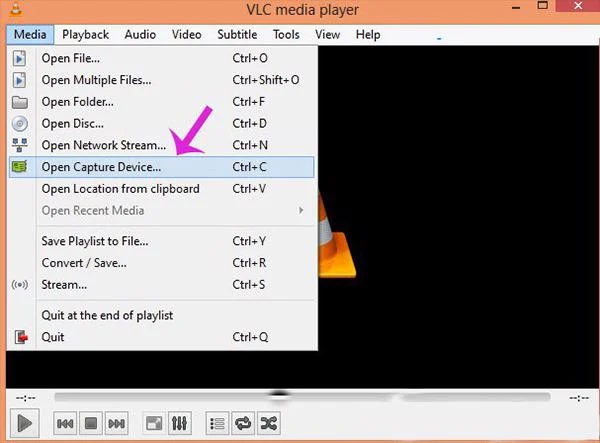
Task: Open the Media menu
Action: click(30, 34)
